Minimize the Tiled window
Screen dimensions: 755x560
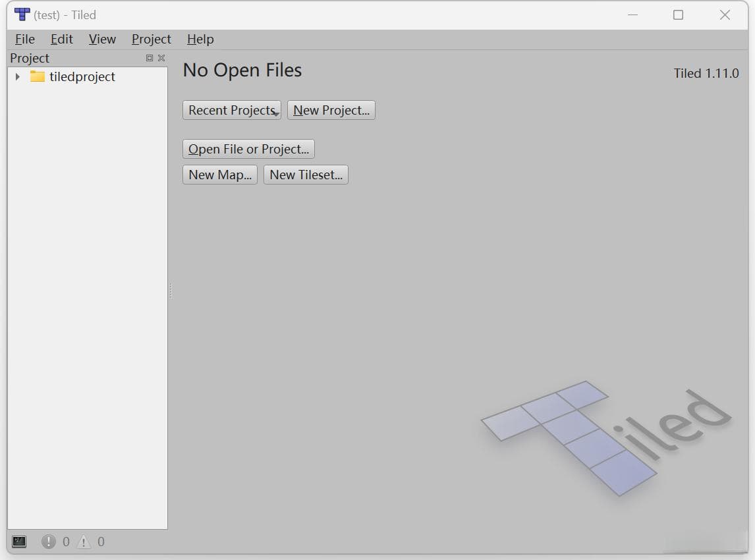[632, 15]
